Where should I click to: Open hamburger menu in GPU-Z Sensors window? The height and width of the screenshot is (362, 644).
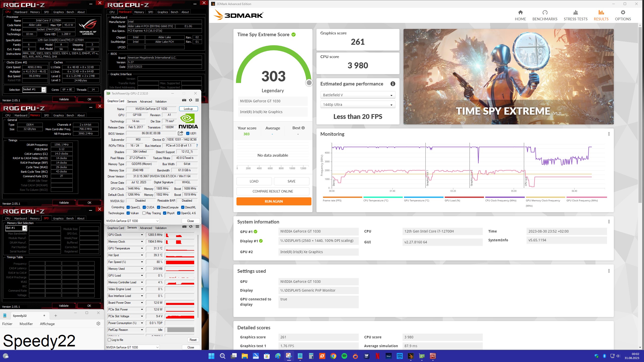(x=197, y=227)
